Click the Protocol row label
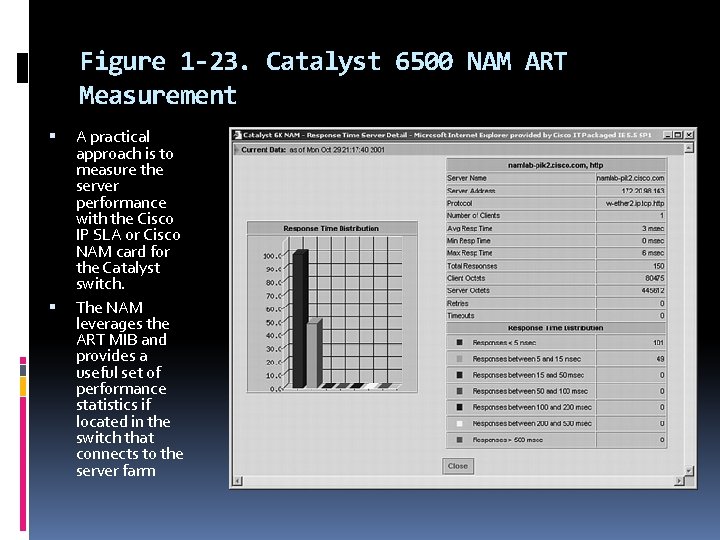Image resolution: width=720 pixels, height=540 pixels. tap(459, 203)
